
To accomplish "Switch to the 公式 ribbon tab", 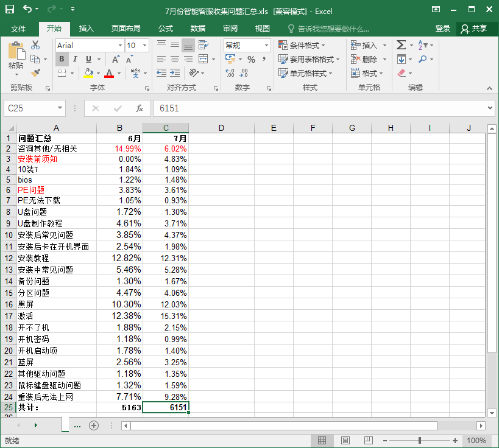I will 166,29.
